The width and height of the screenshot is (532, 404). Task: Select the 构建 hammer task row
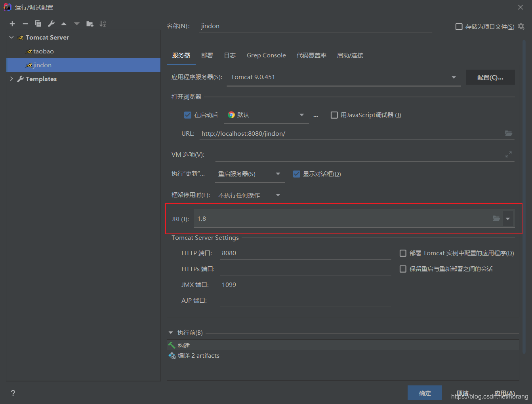(343, 345)
